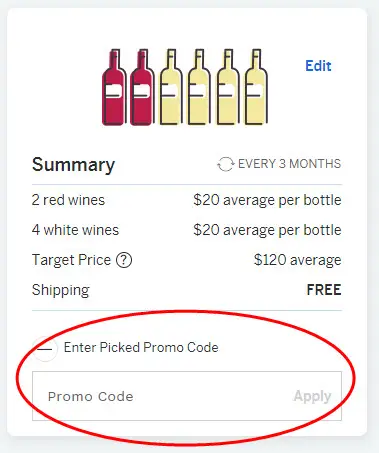The height and width of the screenshot is (453, 379).
Task: Click the second white wine bottle icon
Action: click(199, 87)
